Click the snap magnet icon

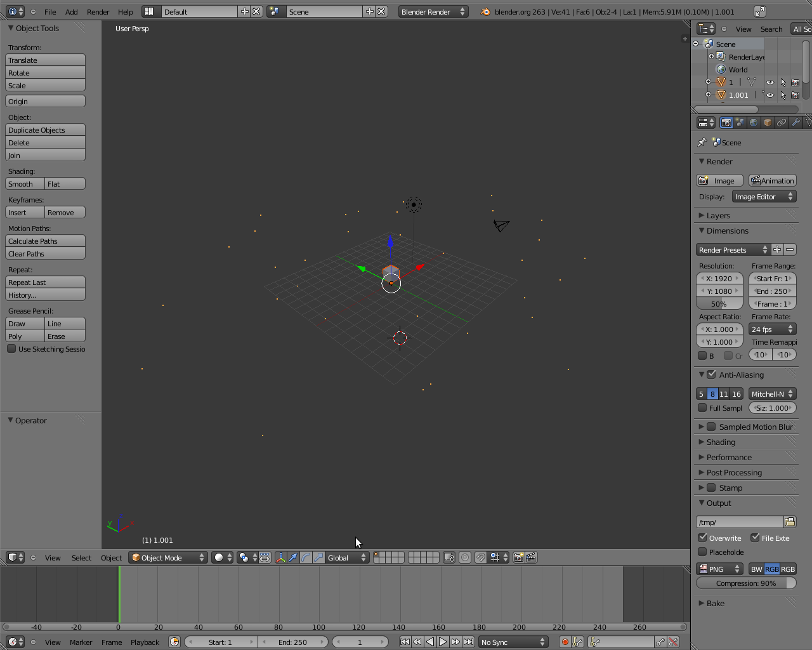[481, 557]
